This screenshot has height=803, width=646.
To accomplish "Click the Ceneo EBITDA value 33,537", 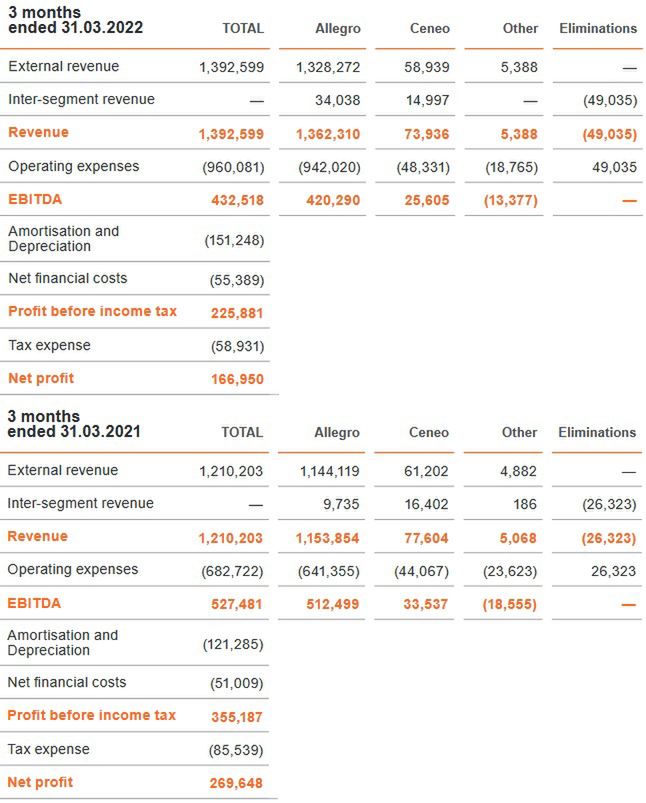I will [424, 605].
